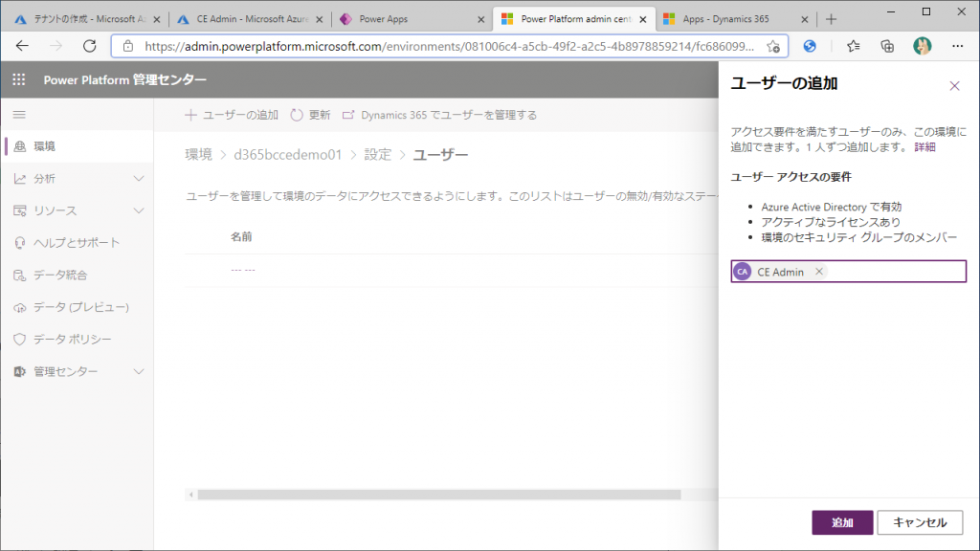Viewport: 980px width, 551px height.
Task: Open the 詳細 link
Action: [924, 147]
